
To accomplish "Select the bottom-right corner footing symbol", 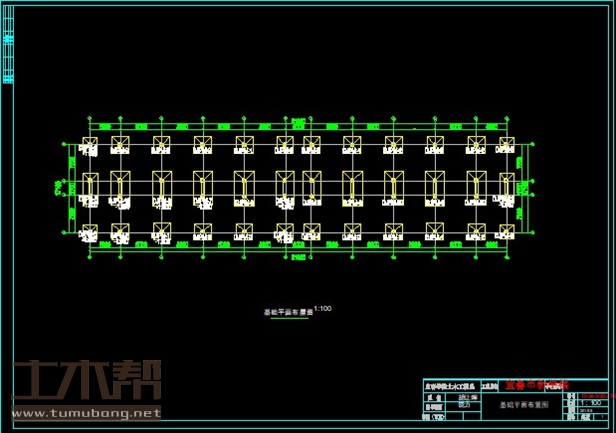I will pyautogui.click(x=508, y=233).
